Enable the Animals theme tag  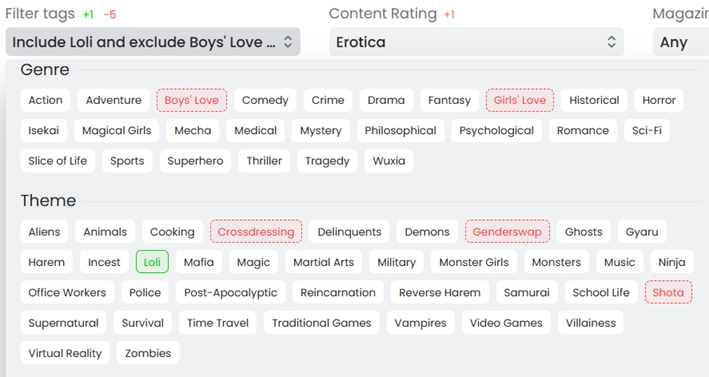pyautogui.click(x=105, y=232)
